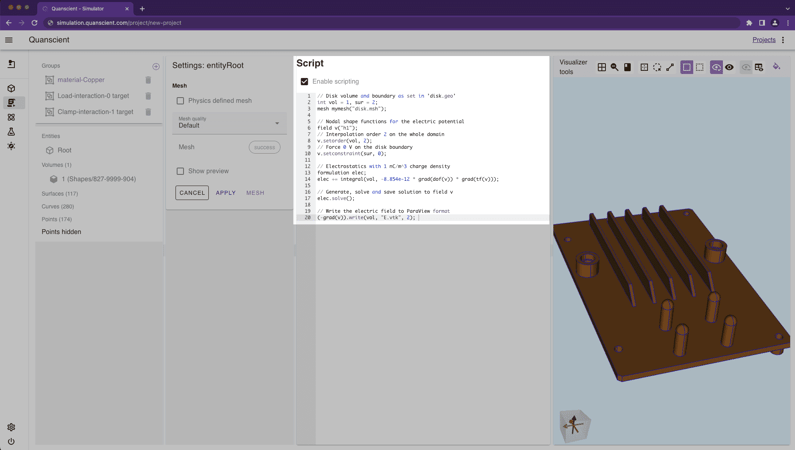The height and width of the screenshot is (450, 795).
Task: Open the hamburger navigation menu
Action: (x=9, y=40)
